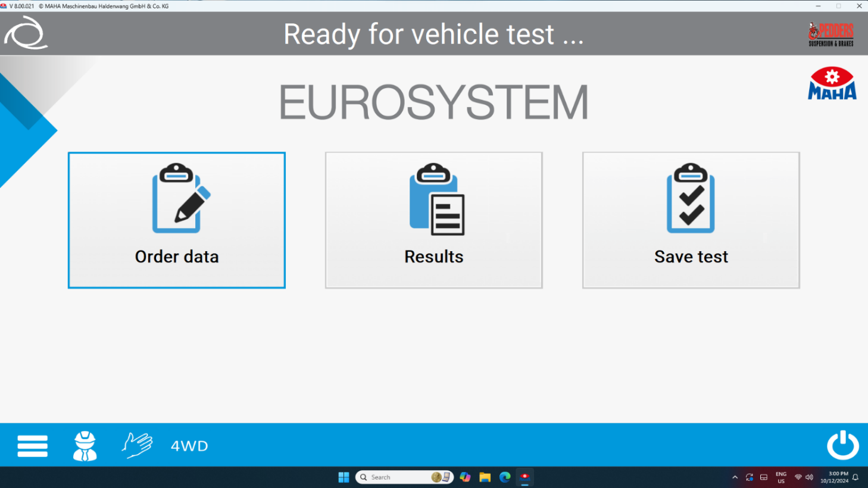Open the volume control in system tray
The image size is (868, 488).
tap(809, 477)
